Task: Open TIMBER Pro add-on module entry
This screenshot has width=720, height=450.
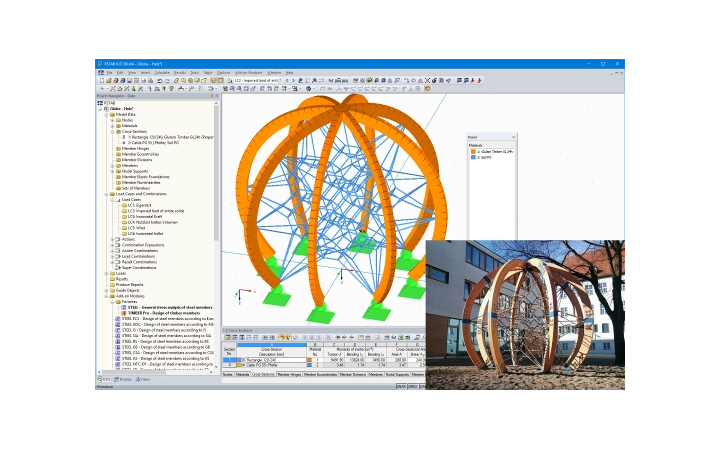Action: 163,313
